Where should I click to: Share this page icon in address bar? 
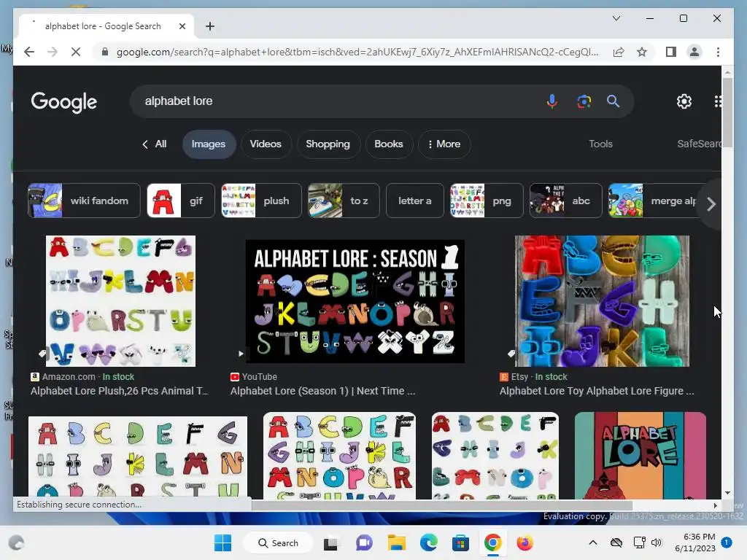click(x=619, y=52)
